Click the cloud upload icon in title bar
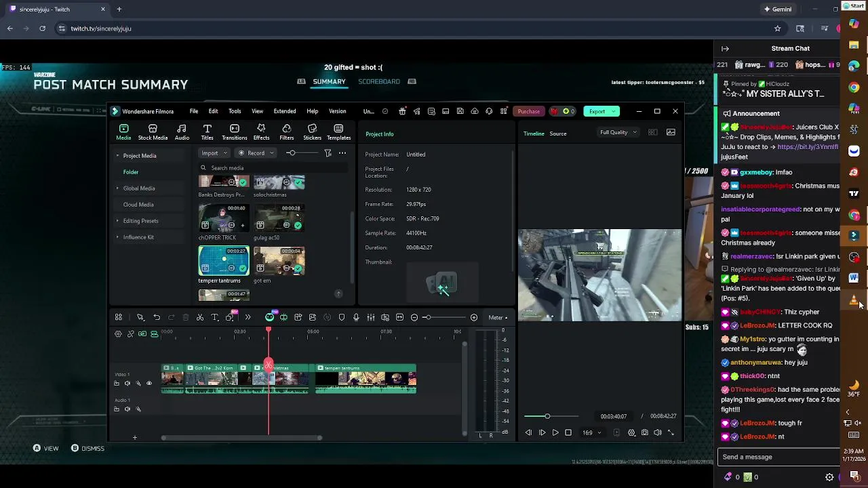This screenshot has height=488, width=868. point(475,111)
